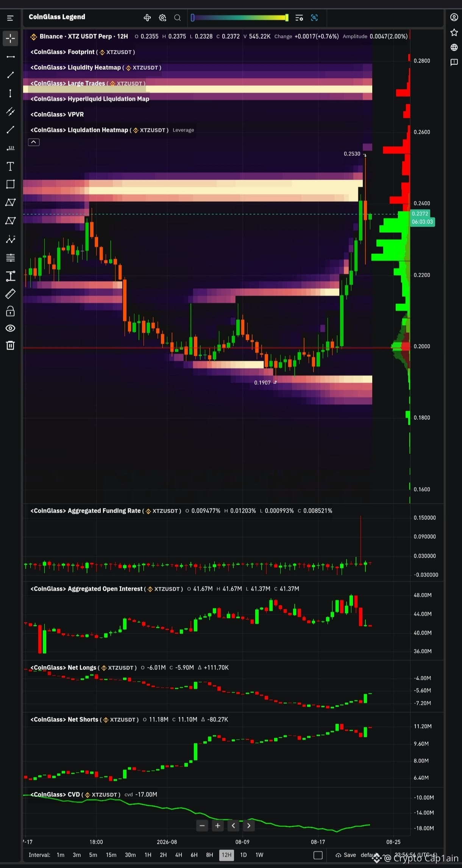Switch interval to 1H

click(x=148, y=855)
